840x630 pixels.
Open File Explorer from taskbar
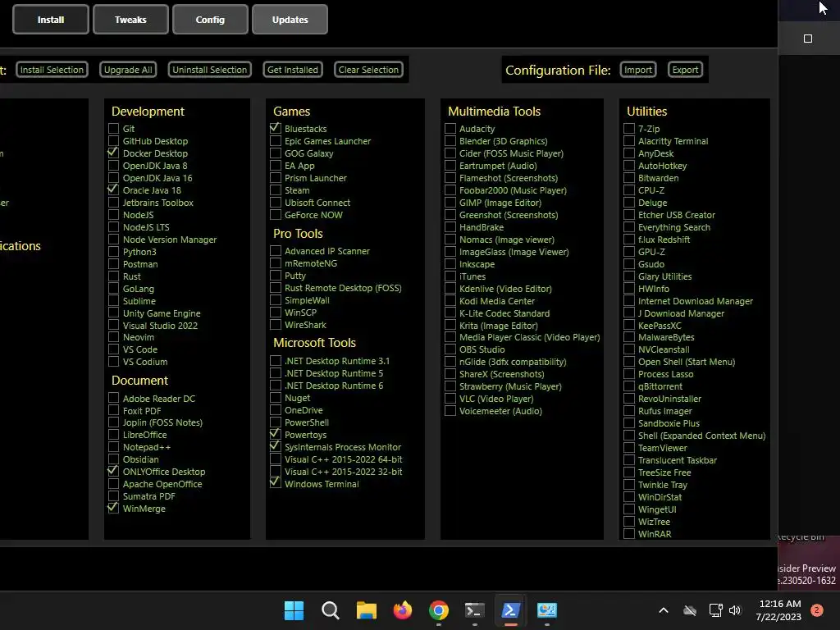pyautogui.click(x=367, y=610)
